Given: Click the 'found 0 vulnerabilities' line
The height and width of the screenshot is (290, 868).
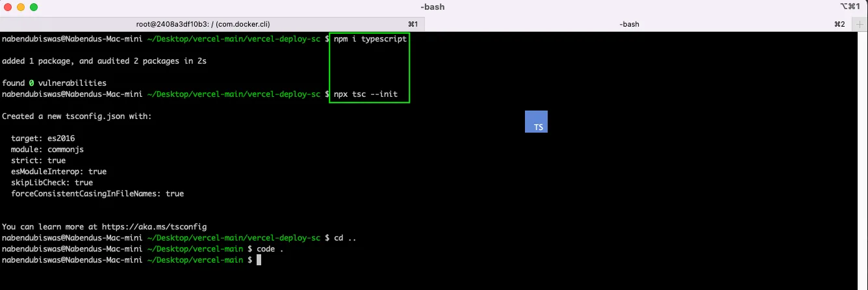Looking at the screenshot, I should (54, 83).
